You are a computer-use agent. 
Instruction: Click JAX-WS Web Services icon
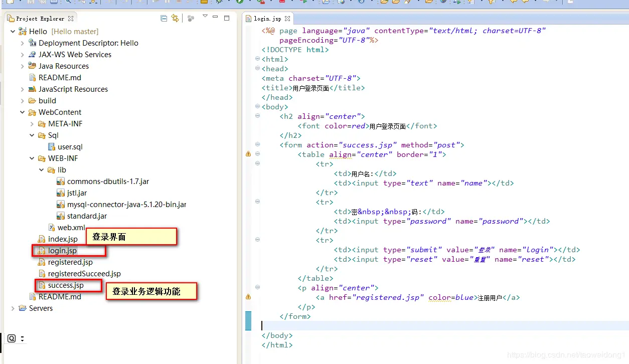(32, 55)
